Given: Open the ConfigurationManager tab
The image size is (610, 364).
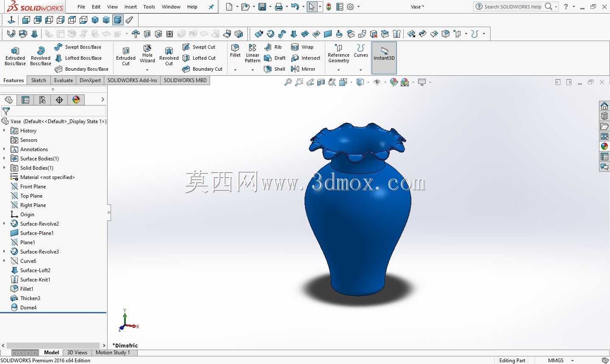Looking at the screenshot, I should click(x=42, y=100).
